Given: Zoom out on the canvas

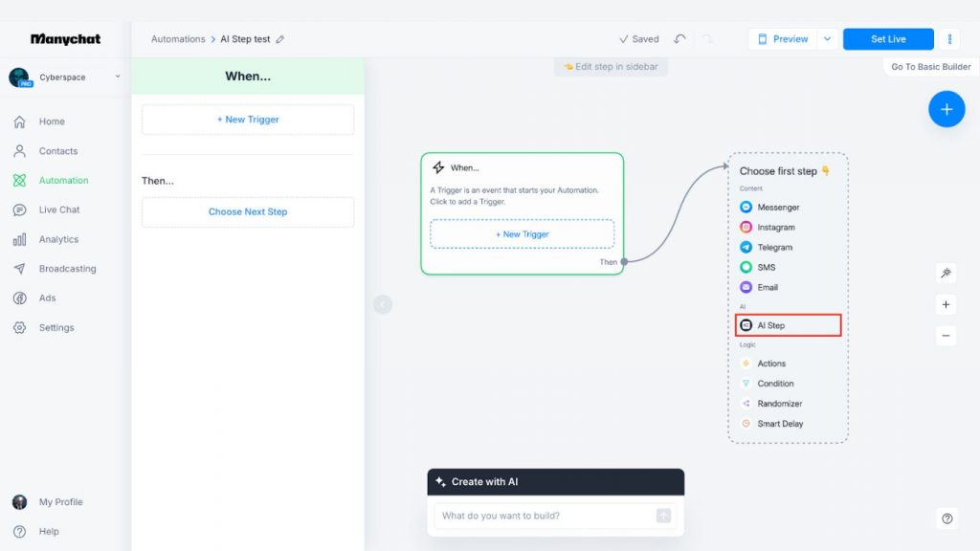Looking at the screenshot, I should (x=946, y=335).
